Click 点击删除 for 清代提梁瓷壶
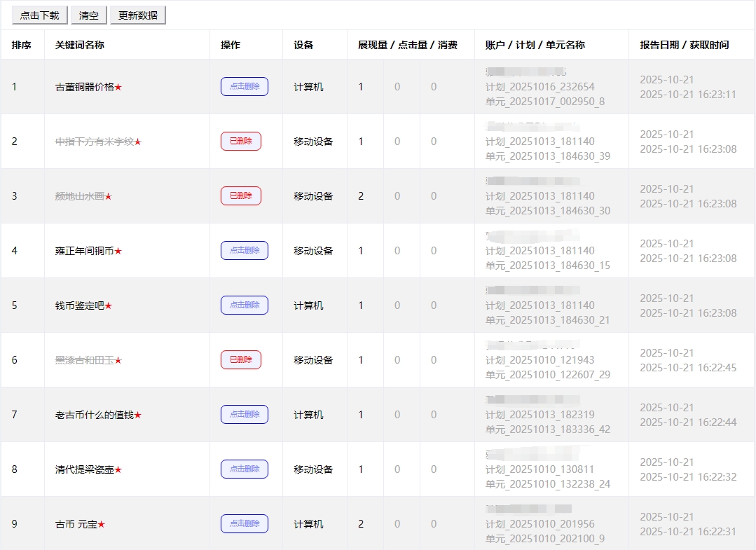This screenshot has width=756, height=550. (244, 469)
